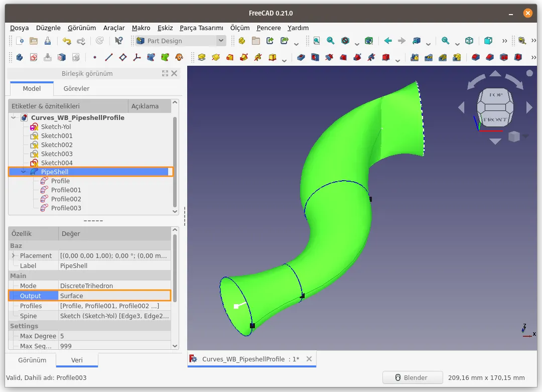Click the green ShapeBinder icon

click(165, 57)
